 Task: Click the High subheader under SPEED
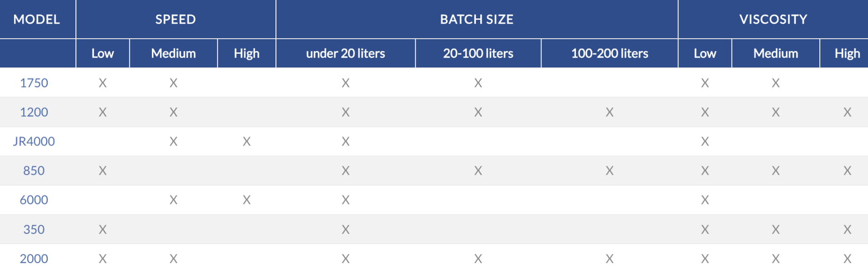(246, 53)
